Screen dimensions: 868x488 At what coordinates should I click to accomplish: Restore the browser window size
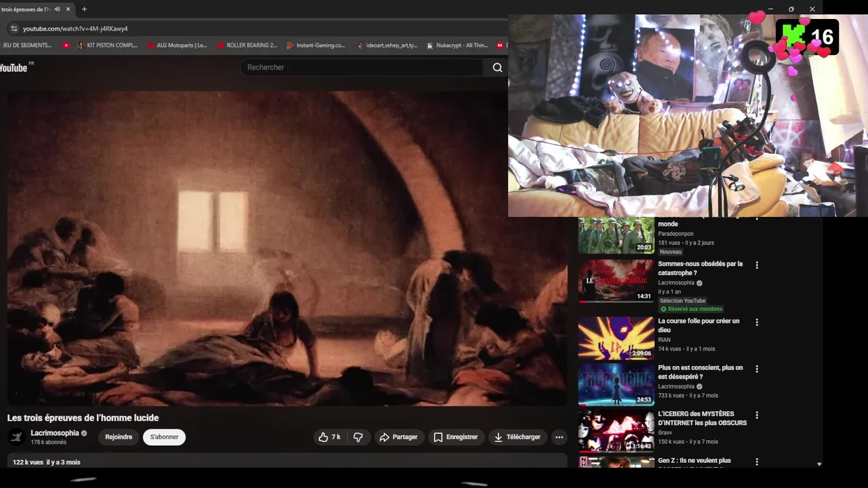(x=791, y=9)
